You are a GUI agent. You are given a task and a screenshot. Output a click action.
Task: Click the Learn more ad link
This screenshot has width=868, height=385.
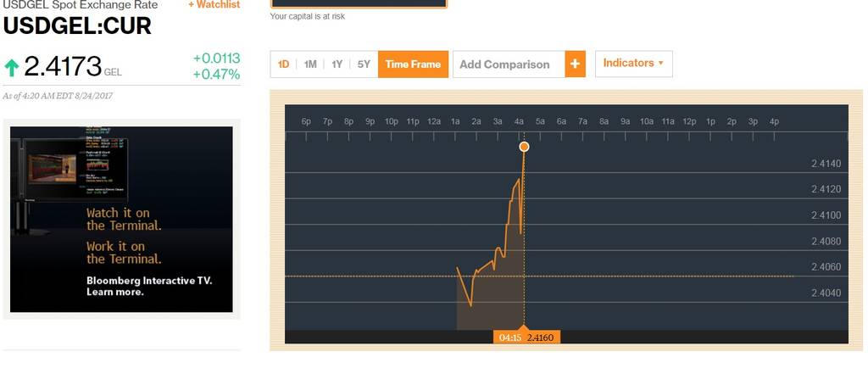coord(115,292)
